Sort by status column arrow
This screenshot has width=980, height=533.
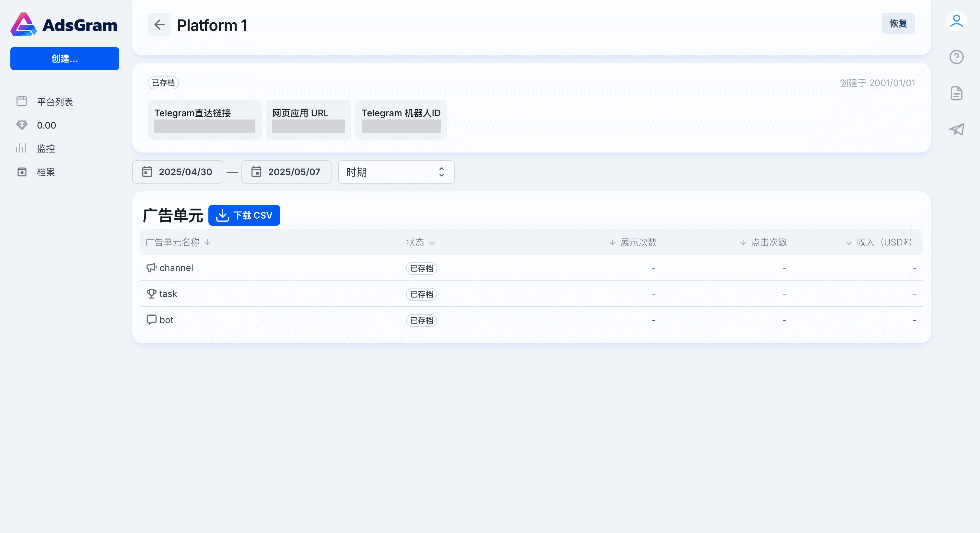[x=432, y=243]
